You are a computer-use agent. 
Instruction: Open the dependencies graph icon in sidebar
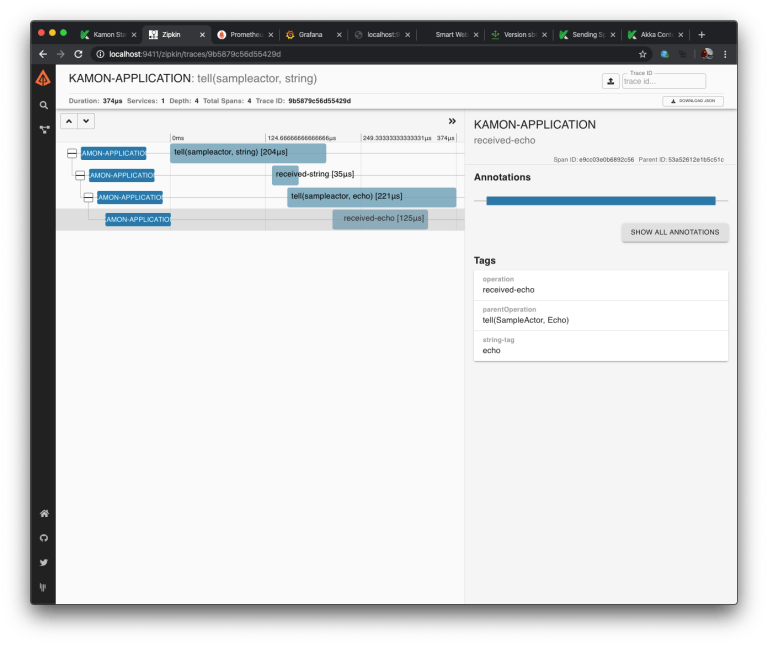click(44, 129)
